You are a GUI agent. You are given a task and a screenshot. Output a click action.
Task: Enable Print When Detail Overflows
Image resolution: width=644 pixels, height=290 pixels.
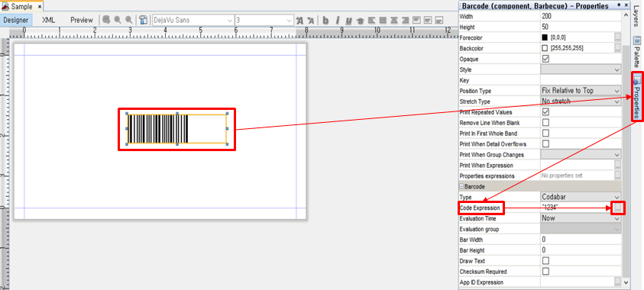[x=545, y=144]
